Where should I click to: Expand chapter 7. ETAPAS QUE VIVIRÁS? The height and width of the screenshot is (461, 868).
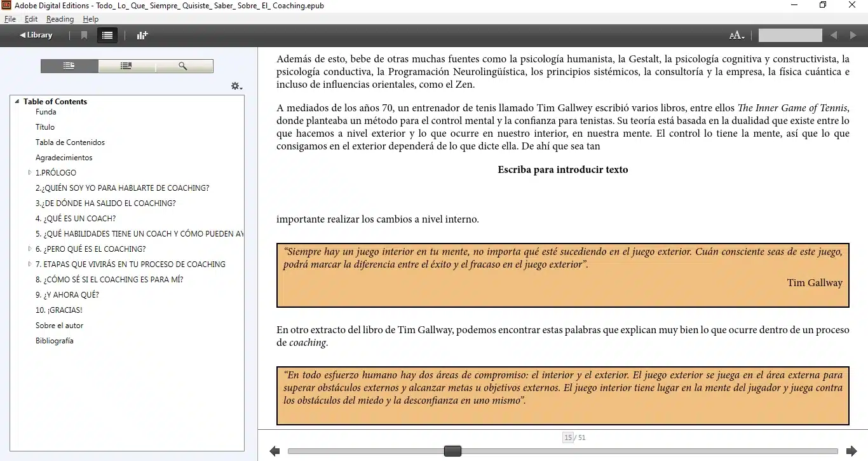(x=30, y=265)
